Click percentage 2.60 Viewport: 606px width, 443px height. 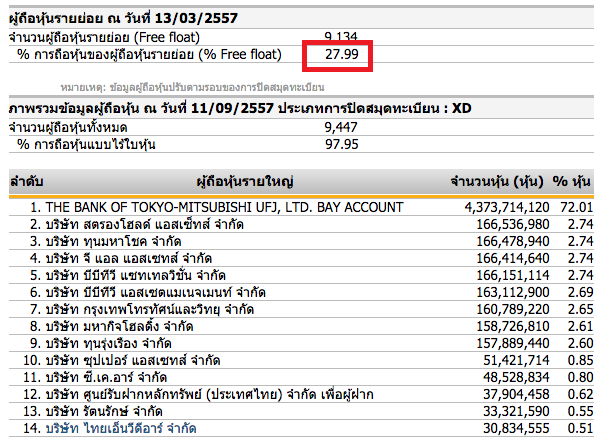[580, 343]
